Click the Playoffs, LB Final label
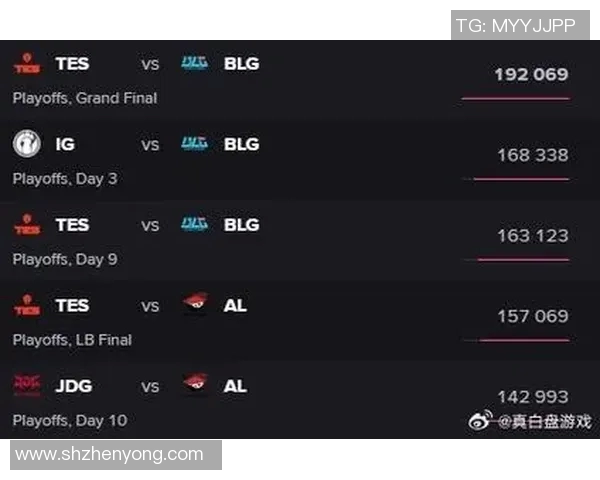Viewport: 600px width, 480px height. tap(72, 340)
